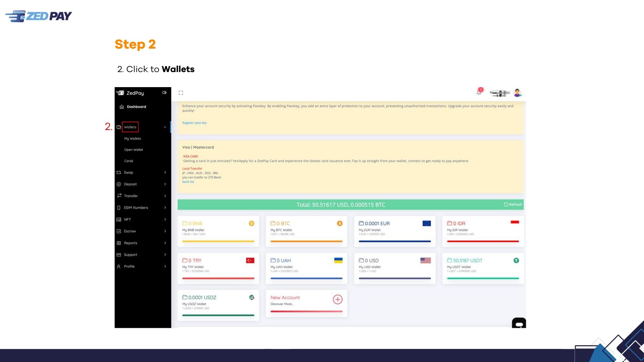
Task: Click the USDT Tether coin icon
Action: coord(516,260)
